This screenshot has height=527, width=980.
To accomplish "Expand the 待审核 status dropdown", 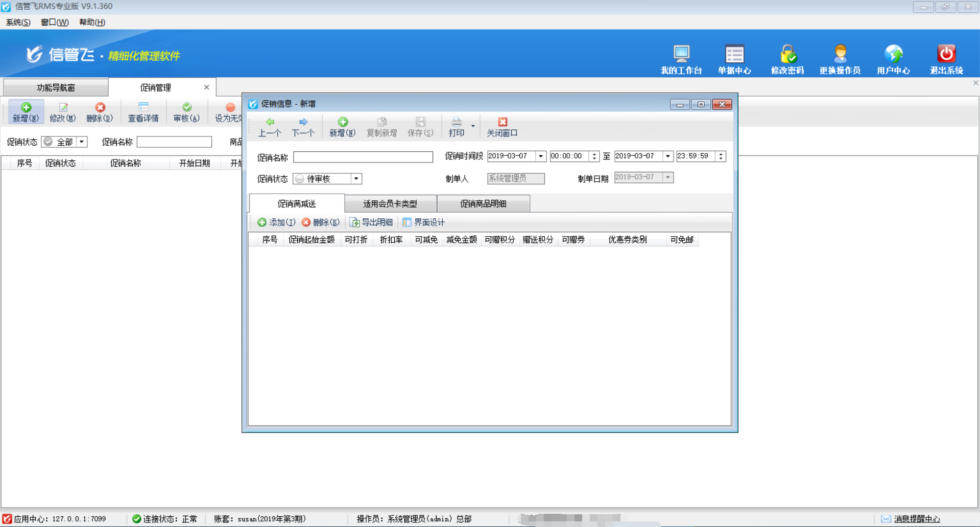I will point(356,178).
